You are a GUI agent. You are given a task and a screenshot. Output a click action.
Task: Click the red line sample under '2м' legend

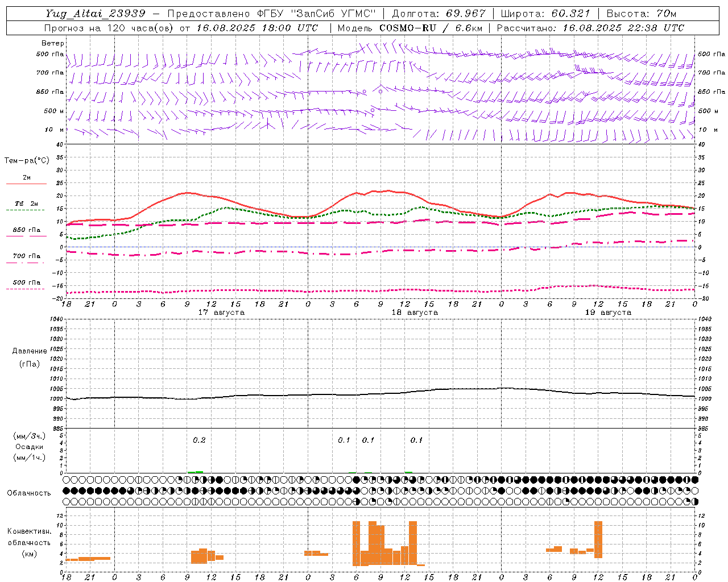26,184
